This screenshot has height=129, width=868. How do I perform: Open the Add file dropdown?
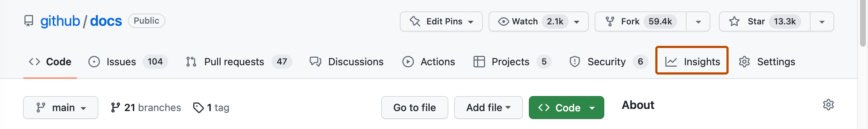488,107
